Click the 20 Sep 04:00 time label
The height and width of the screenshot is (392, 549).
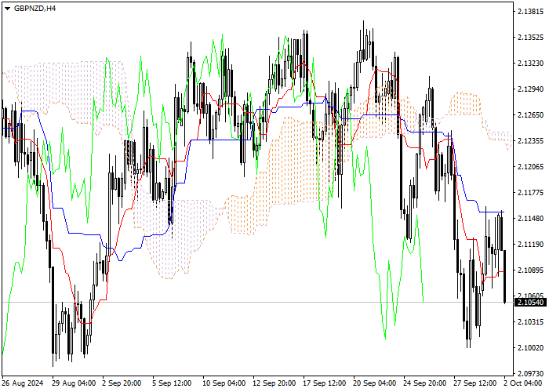coord(375,383)
